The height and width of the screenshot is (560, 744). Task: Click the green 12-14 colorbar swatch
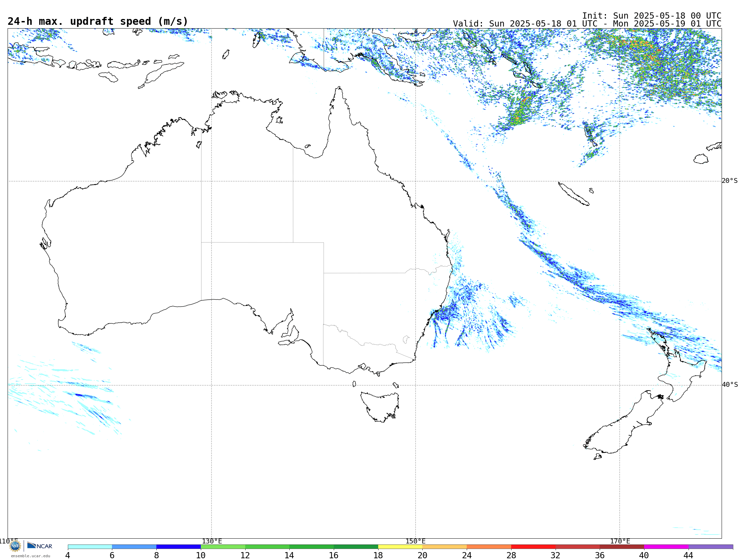pos(267,547)
